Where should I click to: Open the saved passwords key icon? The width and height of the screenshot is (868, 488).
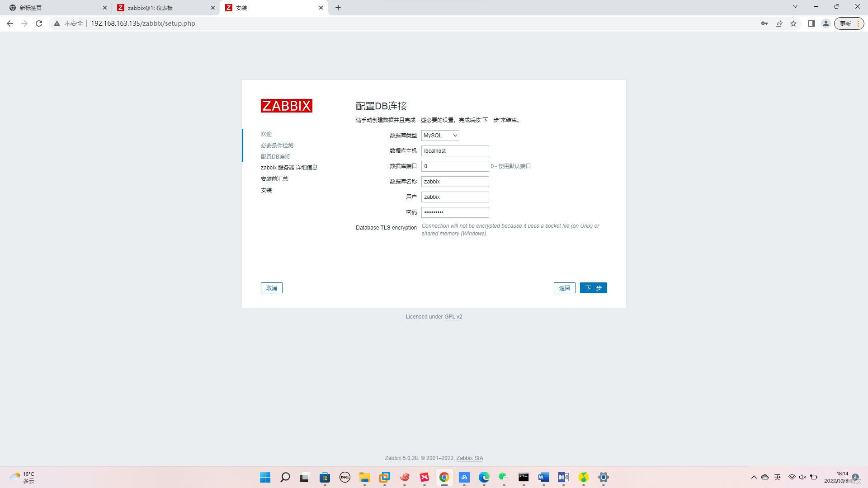pos(764,23)
